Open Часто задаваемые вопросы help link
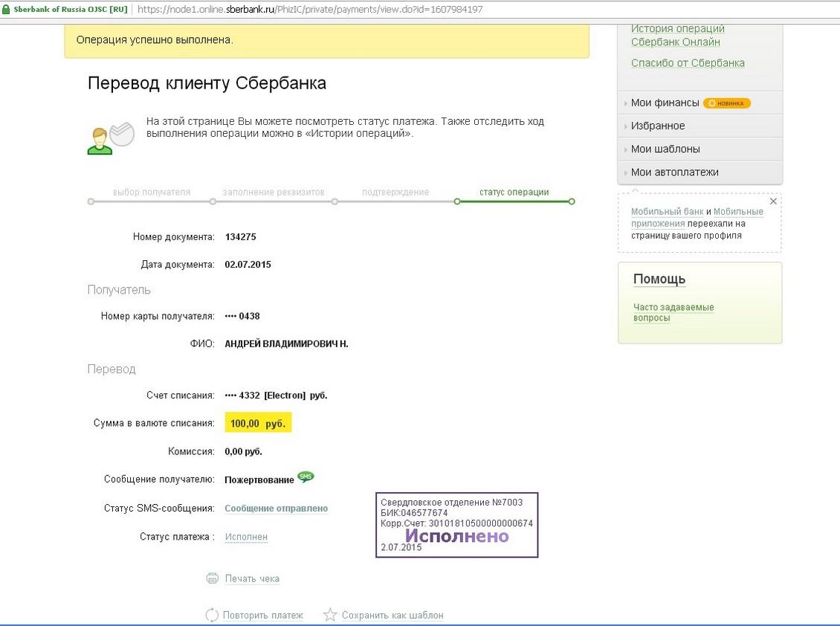 [x=673, y=312]
